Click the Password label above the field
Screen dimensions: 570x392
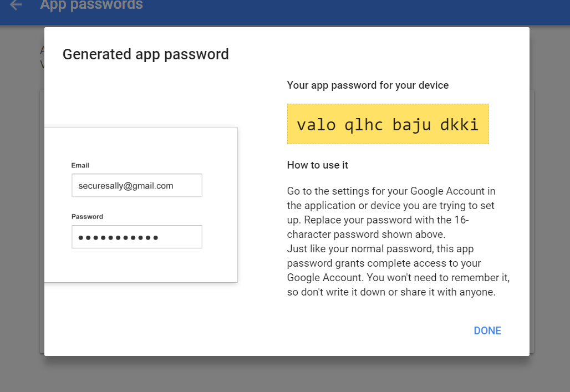87,217
